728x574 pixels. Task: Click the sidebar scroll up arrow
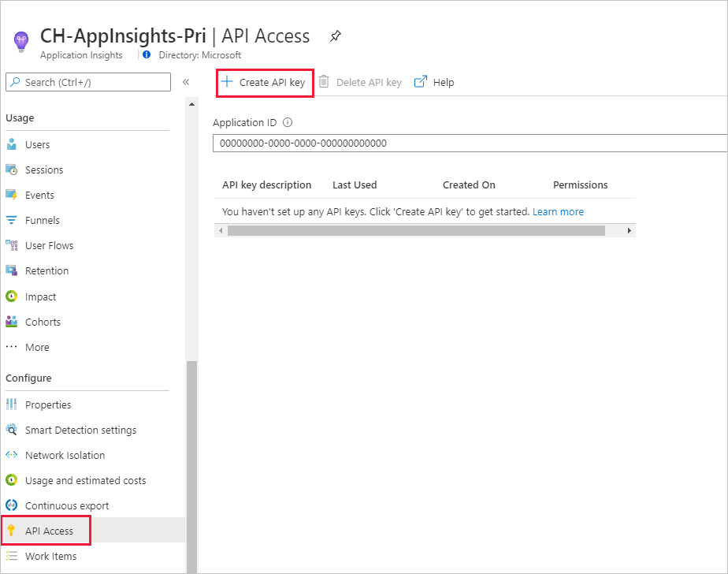pyautogui.click(x=191, y=104)
